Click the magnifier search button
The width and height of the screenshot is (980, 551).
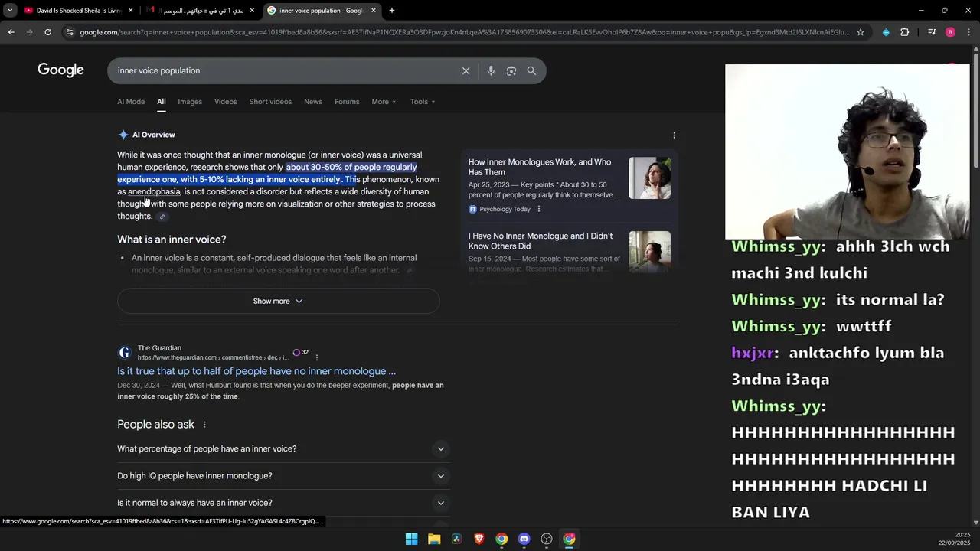pos(531,70)
